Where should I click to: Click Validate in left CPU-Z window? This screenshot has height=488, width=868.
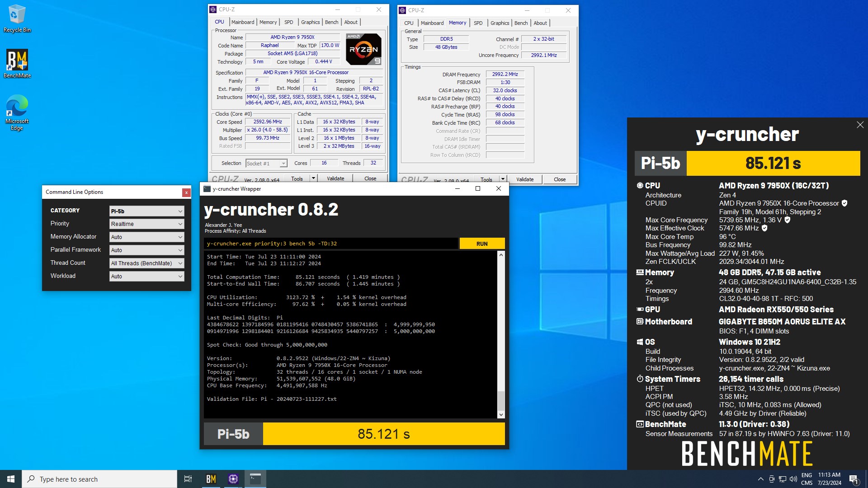point(335,178)
